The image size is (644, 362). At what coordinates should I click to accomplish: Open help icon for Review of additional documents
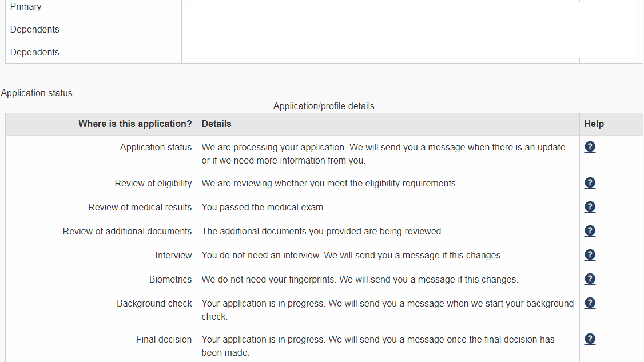tap(590, 231)
